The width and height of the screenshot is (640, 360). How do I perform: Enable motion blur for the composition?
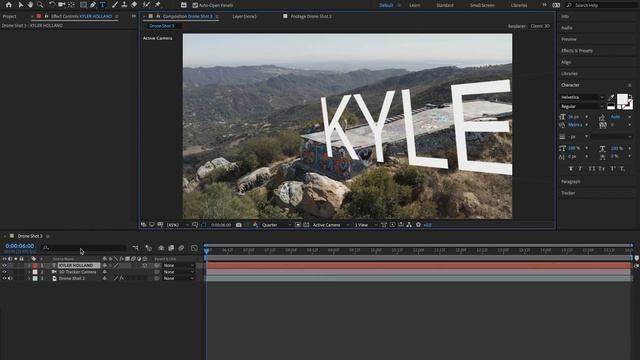(x=181, y=248)
